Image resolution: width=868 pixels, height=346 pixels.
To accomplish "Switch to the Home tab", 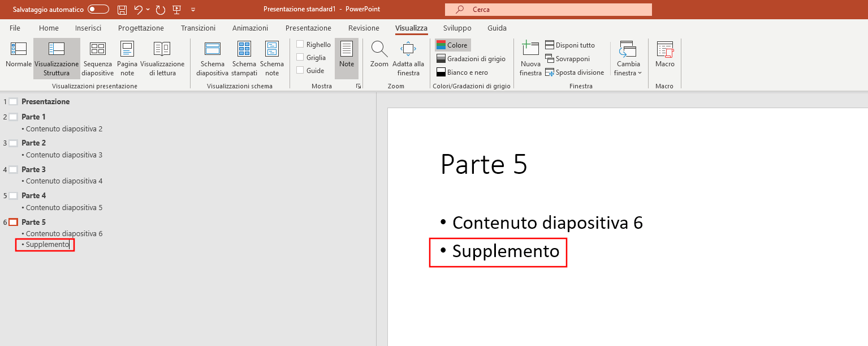I will tap(49, 28).
